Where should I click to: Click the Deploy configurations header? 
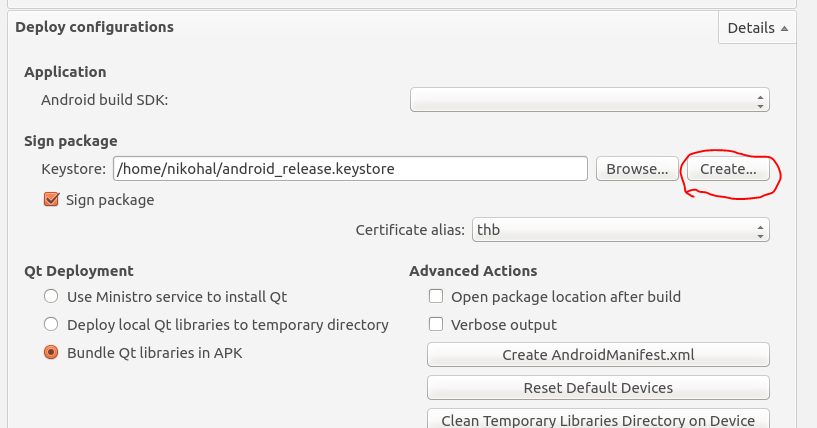(94, 27)
